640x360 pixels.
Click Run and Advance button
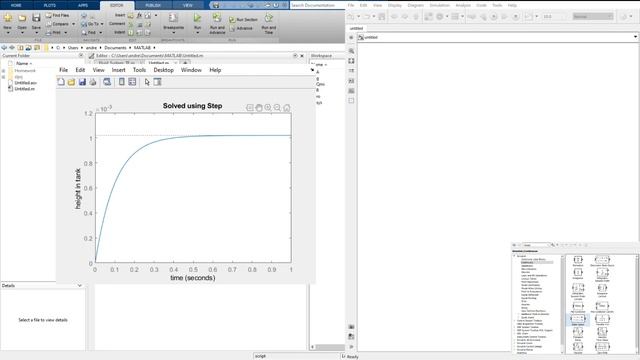(217, 23)
